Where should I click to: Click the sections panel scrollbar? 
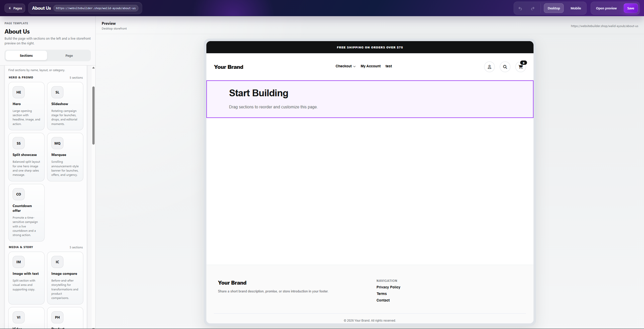click(x=93, y=116)
